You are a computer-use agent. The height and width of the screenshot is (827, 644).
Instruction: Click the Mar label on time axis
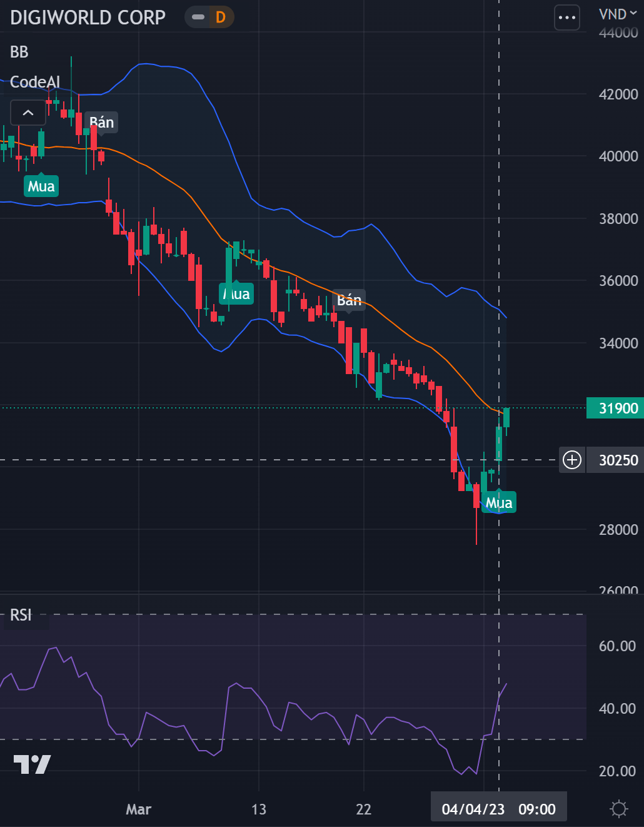(138, 809)
